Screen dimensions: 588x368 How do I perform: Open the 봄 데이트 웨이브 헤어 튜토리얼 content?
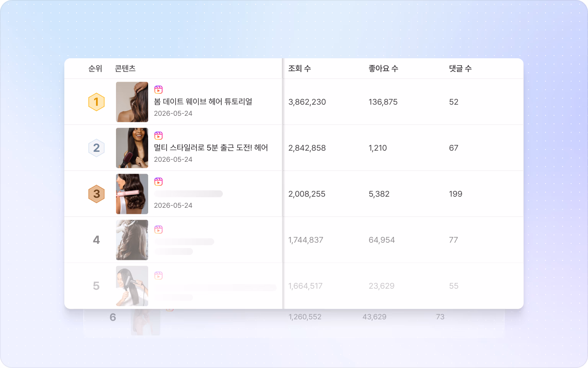[x=203, y=102]
